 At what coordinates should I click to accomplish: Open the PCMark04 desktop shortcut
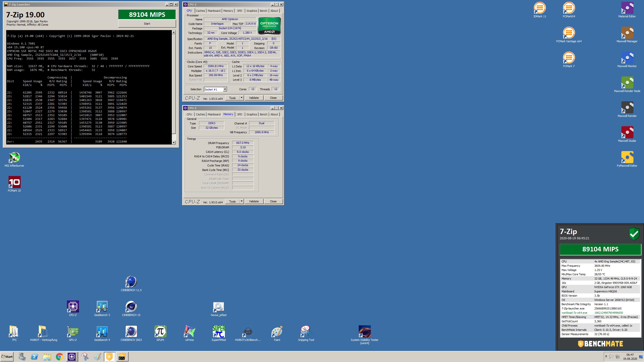click(x=569, y=10)
